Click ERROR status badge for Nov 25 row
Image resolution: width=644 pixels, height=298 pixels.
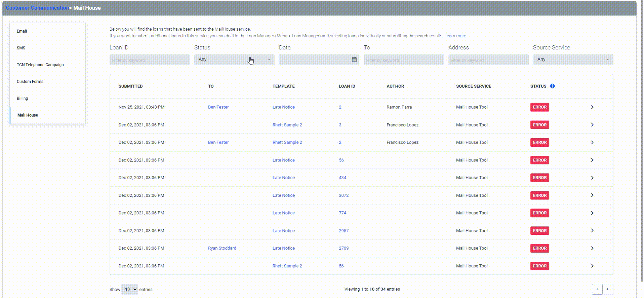pyautogui.click(x=539, y=107)
